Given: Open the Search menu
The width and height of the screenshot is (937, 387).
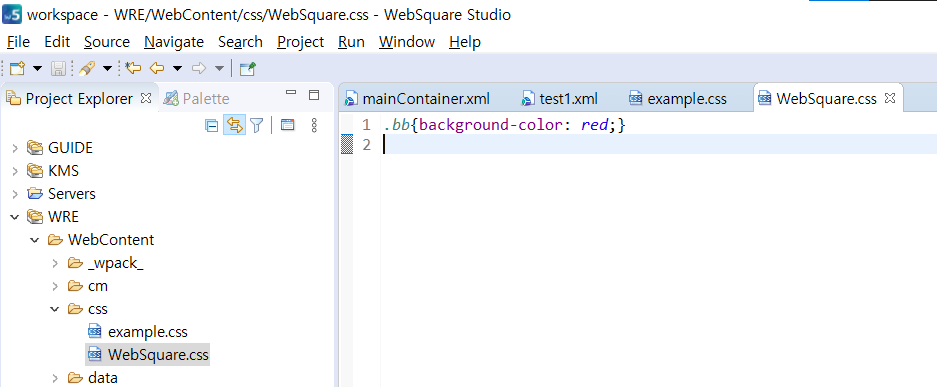Looking at the screenshot, I should [x=240, y=42].
